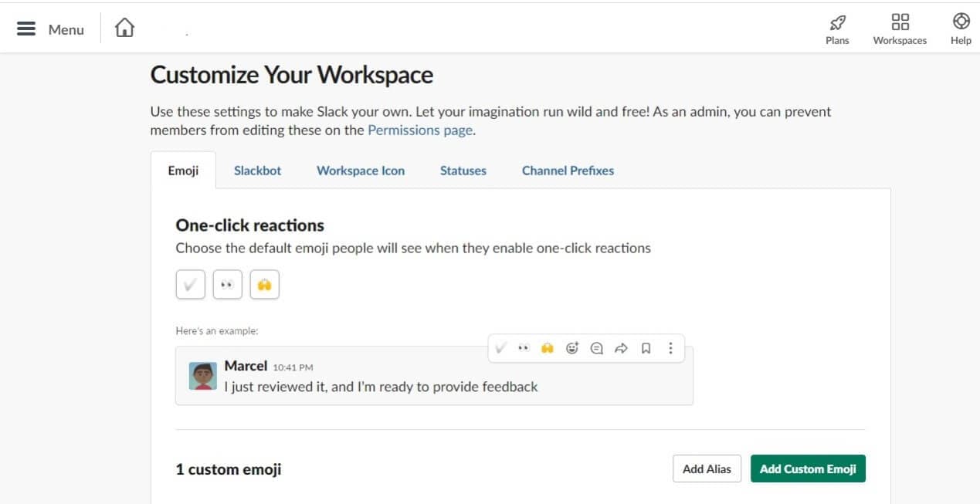Click add reaction smiley icon
This screenshot has height=504, width=980.
572,348
